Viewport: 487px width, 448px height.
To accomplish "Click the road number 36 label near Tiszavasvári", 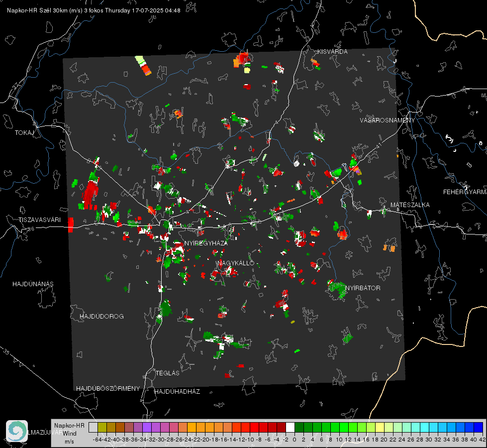I will tap(31, 229).
